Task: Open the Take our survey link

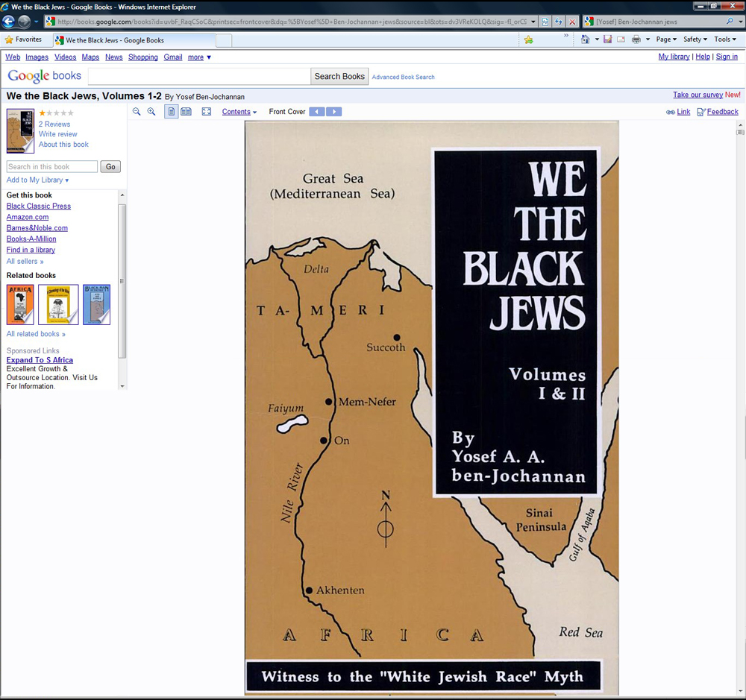Action: click(698, 95)
